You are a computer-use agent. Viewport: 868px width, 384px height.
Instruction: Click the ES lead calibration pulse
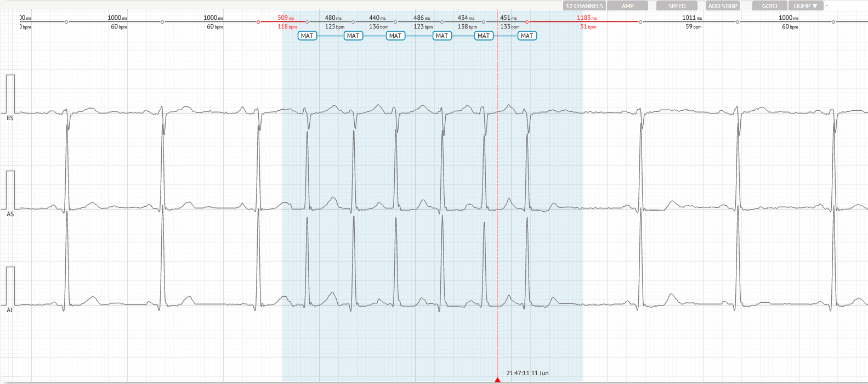tap(10, 94)
